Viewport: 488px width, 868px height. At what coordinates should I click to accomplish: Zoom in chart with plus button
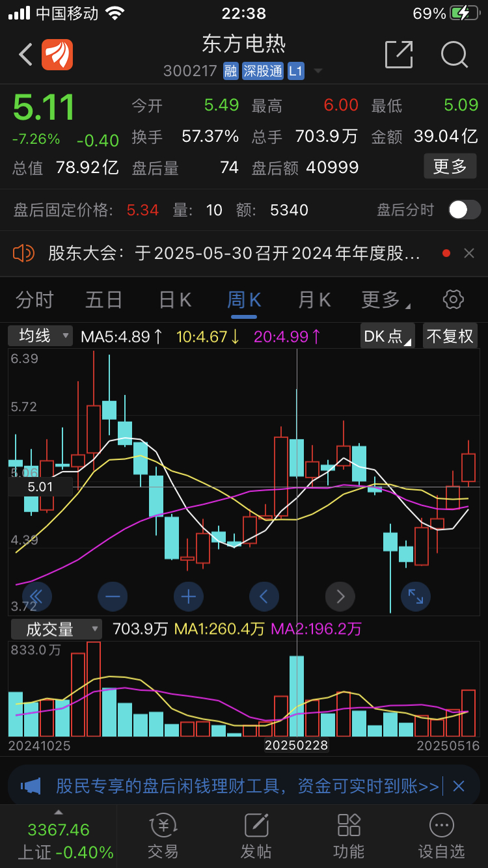pyautogui.click(x=189, y=595)
